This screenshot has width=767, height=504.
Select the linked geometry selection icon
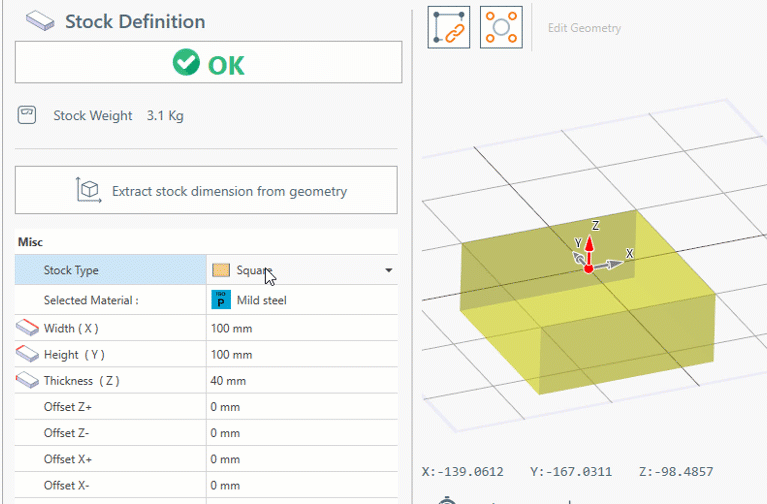(x=449, y=27)
